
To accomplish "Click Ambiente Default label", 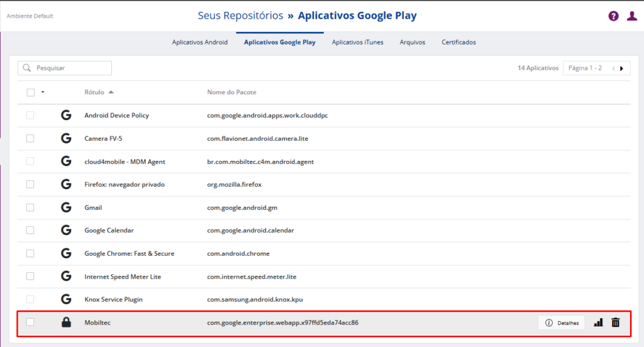I will tap(30, 16).
